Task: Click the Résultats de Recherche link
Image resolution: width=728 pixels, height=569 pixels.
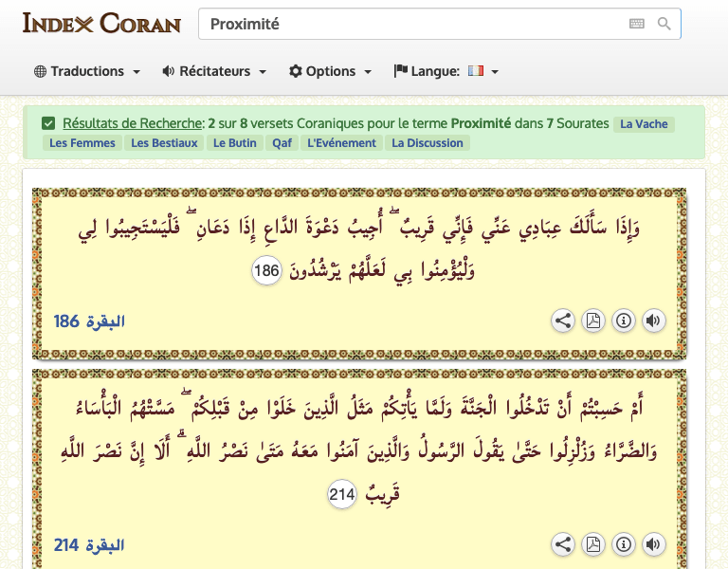Action: click(x=133, y=123)
